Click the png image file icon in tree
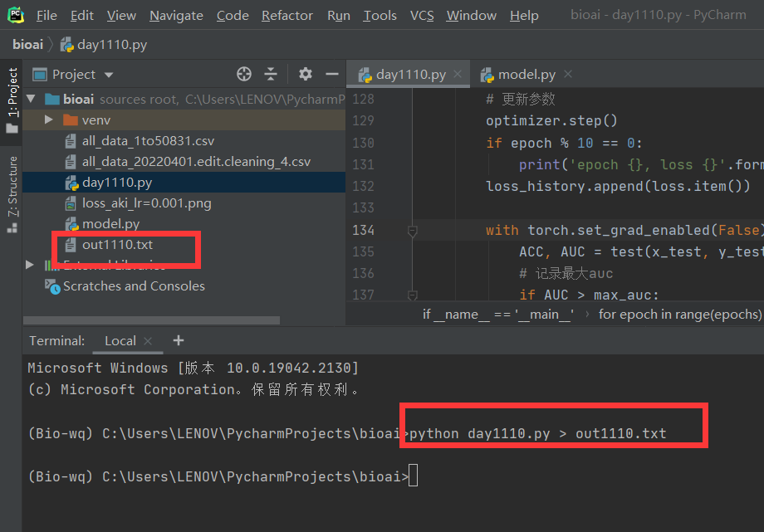Screen dimensions: 764x532 [71, 203]
